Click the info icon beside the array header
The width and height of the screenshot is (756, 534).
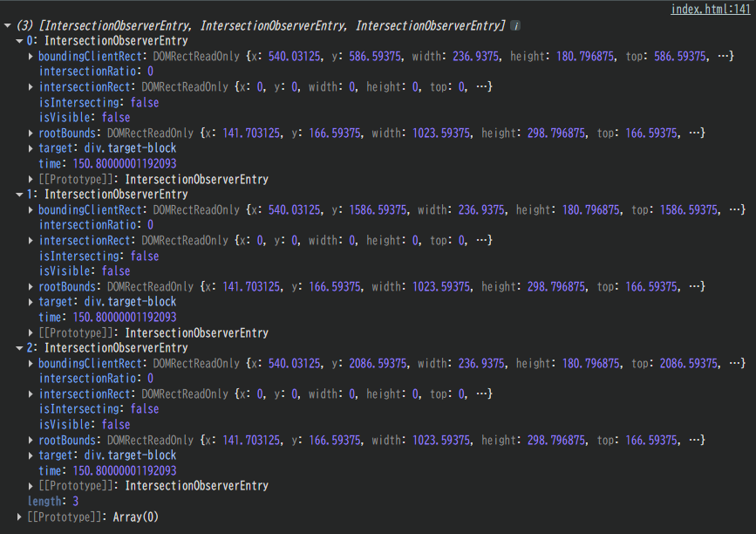pos(516,26)
